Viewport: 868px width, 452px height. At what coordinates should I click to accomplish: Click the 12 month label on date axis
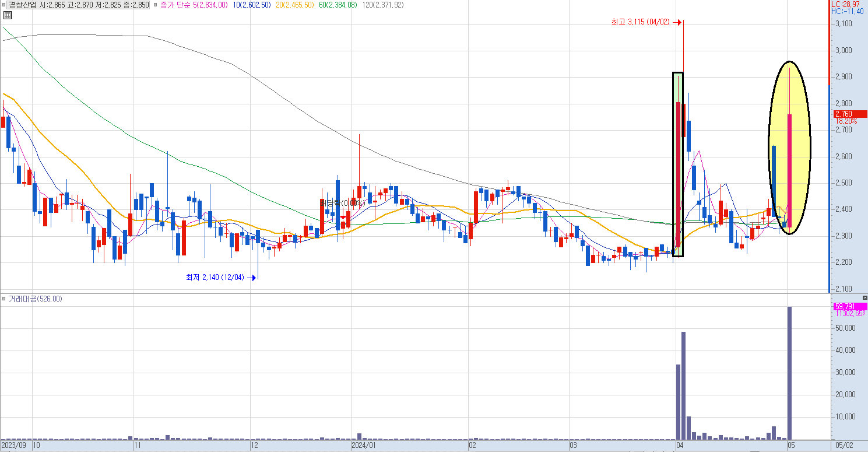[254, 446]
